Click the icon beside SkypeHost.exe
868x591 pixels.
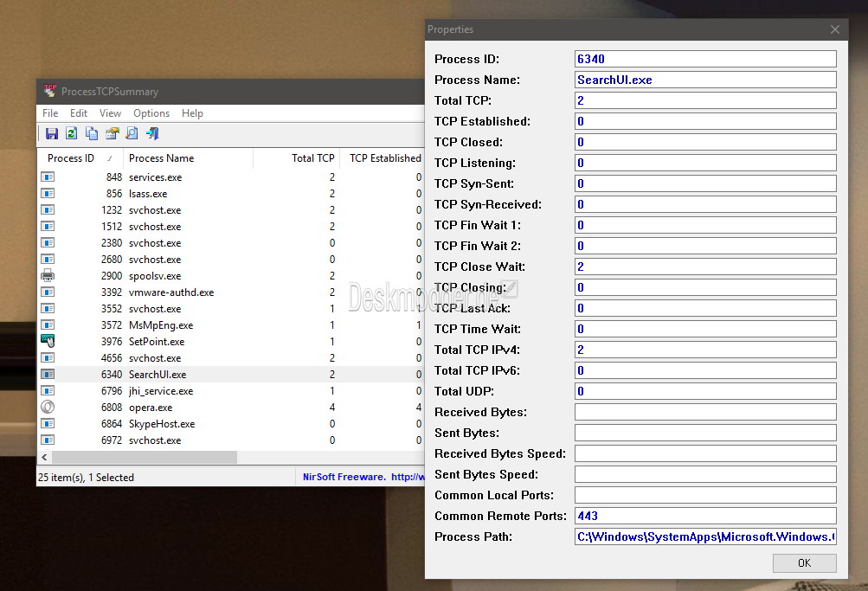48,424
